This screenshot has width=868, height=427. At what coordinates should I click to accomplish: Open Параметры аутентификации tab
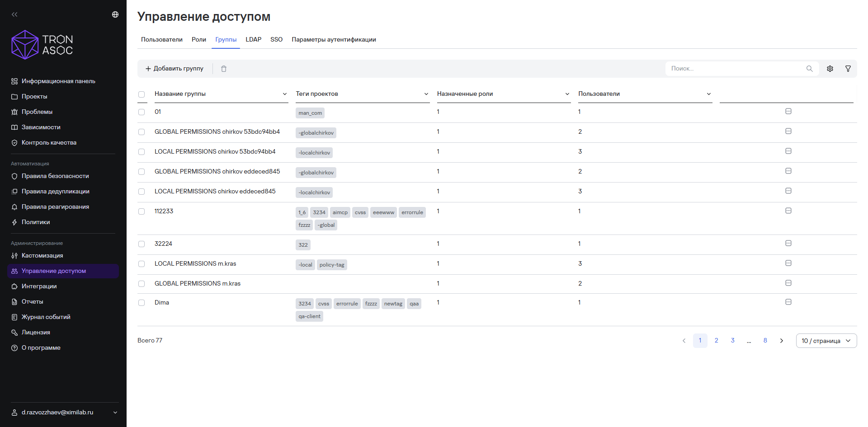(x=334, y=40)
